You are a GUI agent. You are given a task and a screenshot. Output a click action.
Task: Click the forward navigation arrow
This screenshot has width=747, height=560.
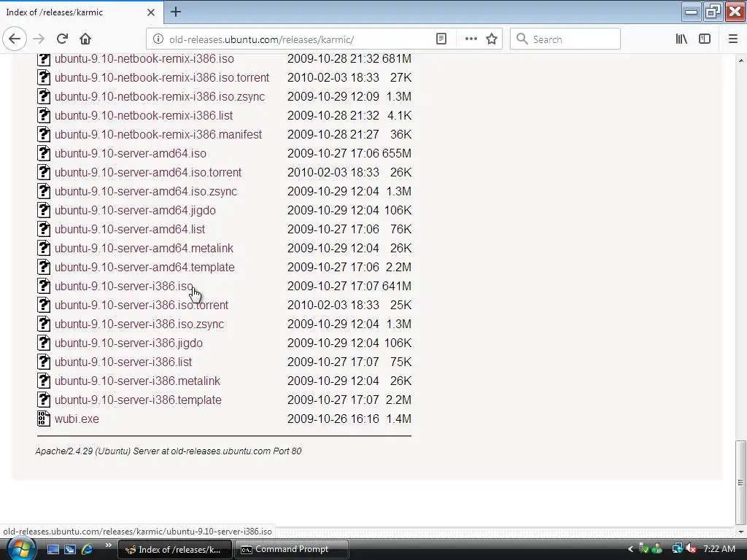pos(39,39)
